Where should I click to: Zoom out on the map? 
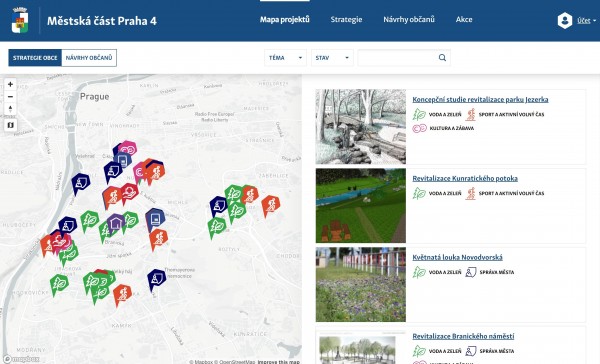10,96
